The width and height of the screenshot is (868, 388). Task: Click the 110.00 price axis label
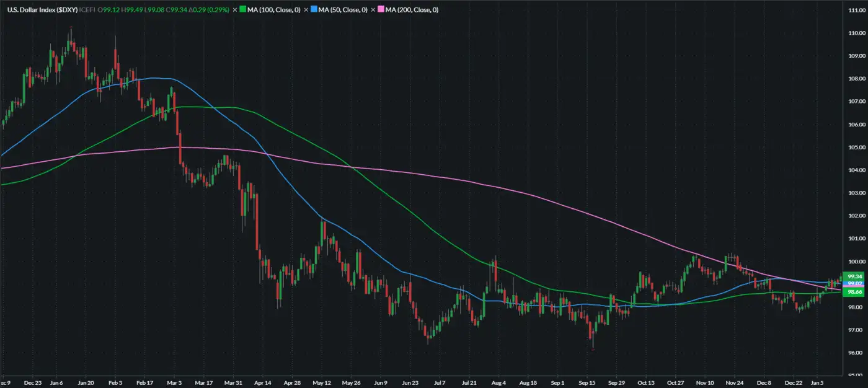tap(855, 32)
